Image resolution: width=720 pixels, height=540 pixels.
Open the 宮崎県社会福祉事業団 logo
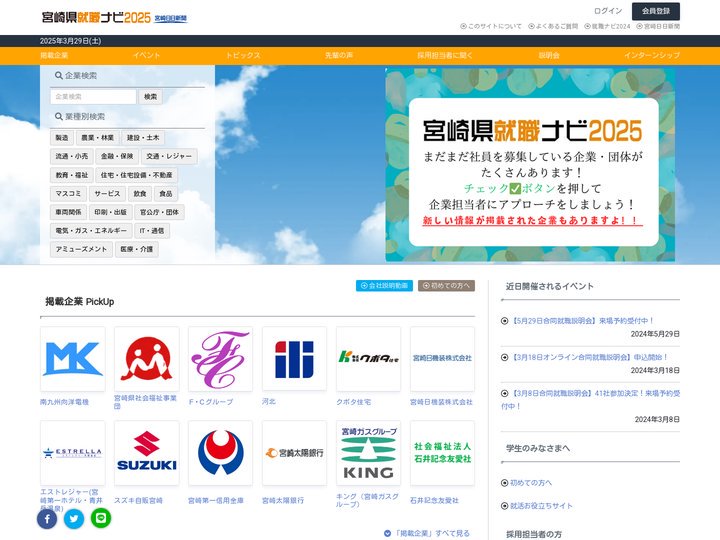coord(146,359)
